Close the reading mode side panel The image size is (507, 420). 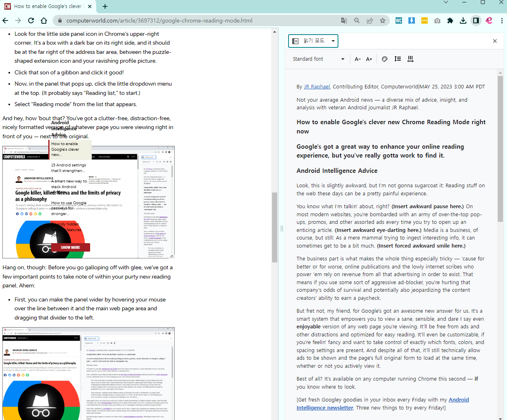[495, 41]
